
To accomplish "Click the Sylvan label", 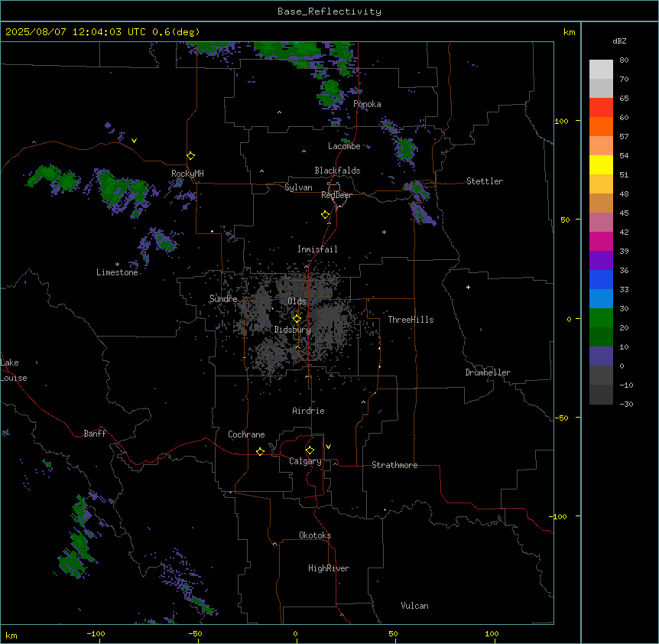I will pyautogui.click(x=298, y=187).
